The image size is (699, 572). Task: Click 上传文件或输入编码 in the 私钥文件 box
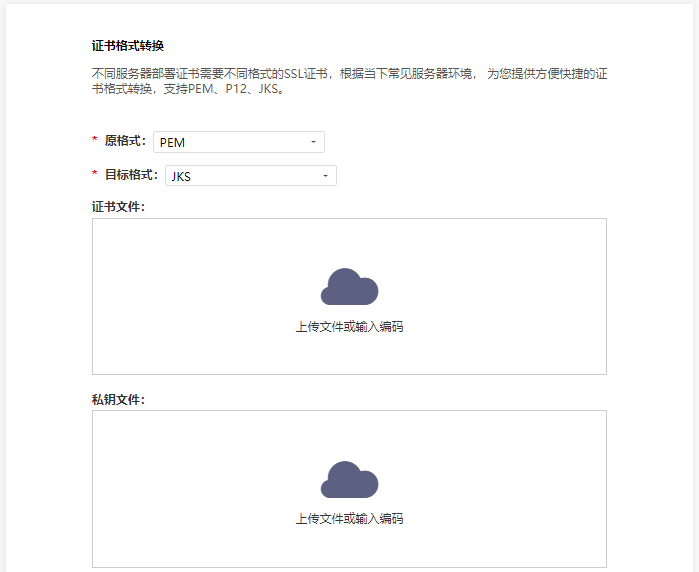pyautogui.click(x=349, y=519)
